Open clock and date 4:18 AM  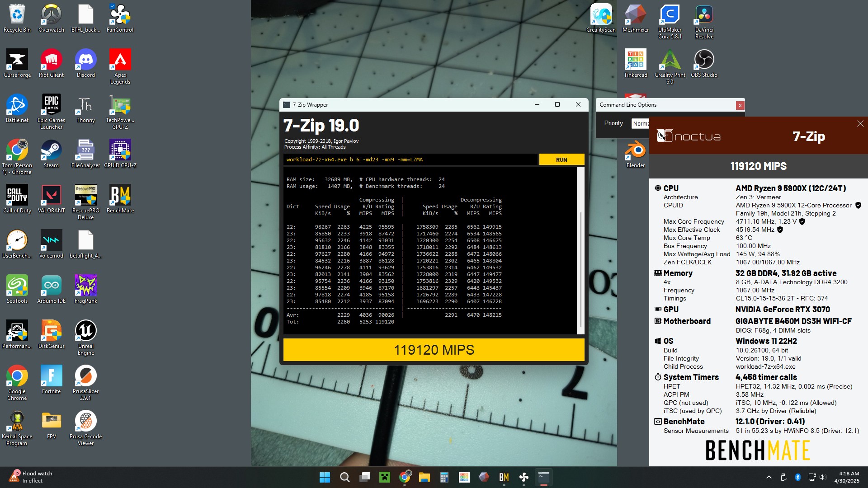(847, 477)
